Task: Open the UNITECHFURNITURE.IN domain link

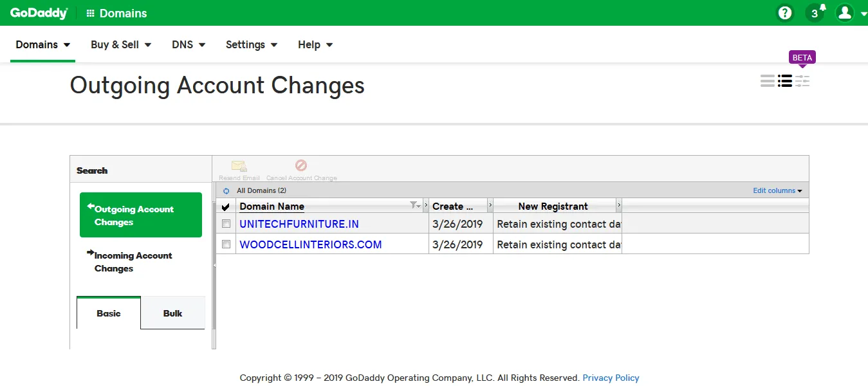Action: pos(299,224)
